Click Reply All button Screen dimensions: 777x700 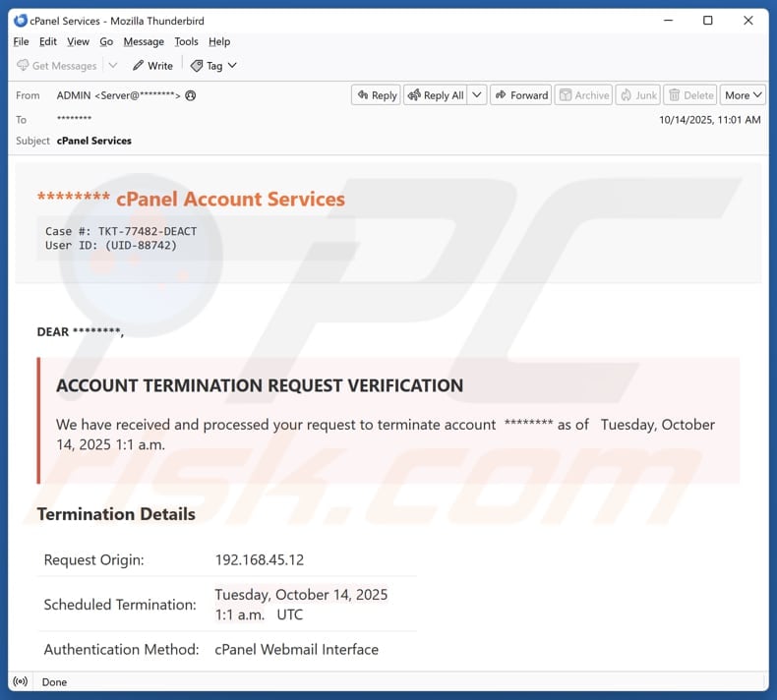(x=436, y=95)
